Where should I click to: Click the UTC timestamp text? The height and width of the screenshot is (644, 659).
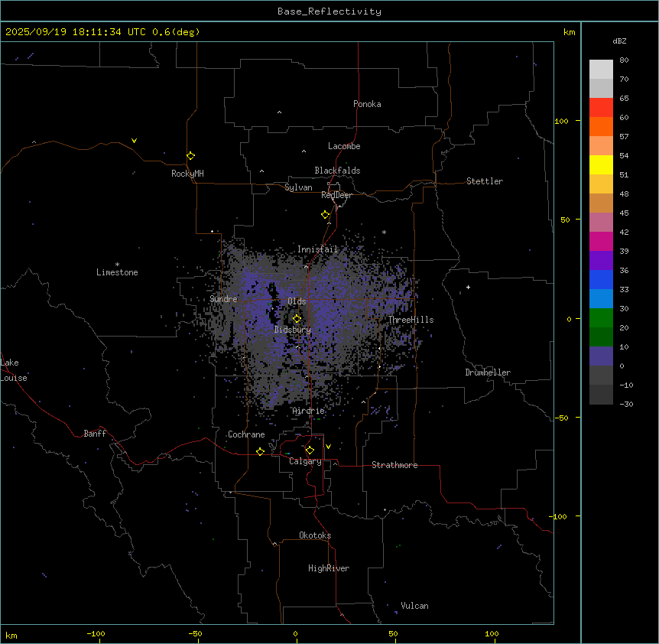[x=103, y=32]
